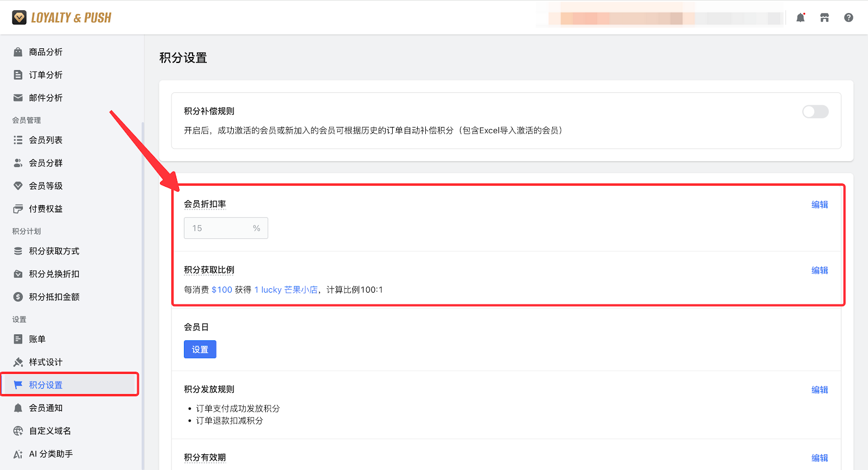
Task: Open the store icon in header
Action: point(825,18)
